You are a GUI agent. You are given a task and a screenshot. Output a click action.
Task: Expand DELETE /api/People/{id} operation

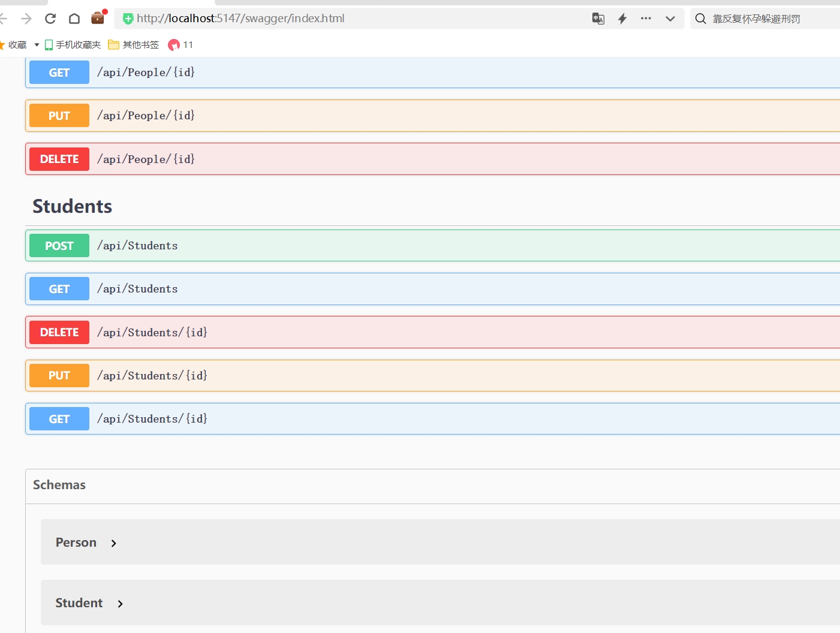[433, 159]
